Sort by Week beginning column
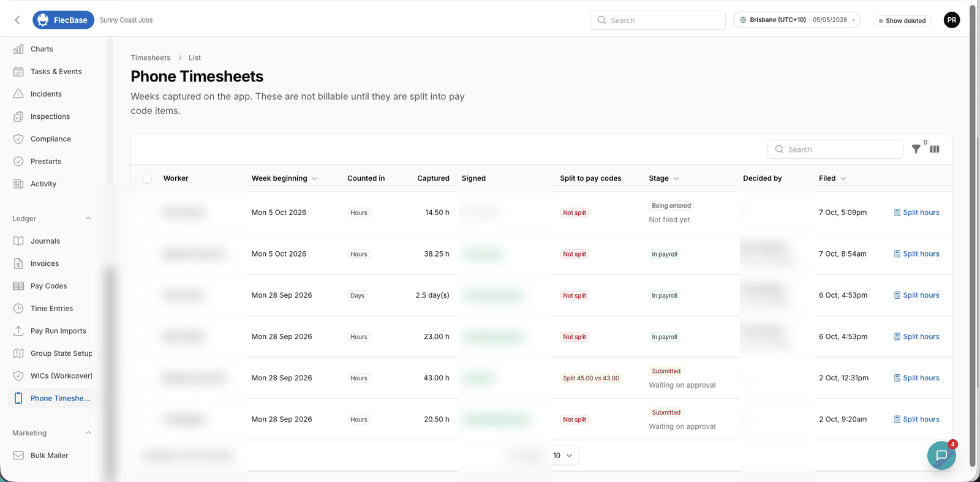The image size is (980, 482). 284,178
